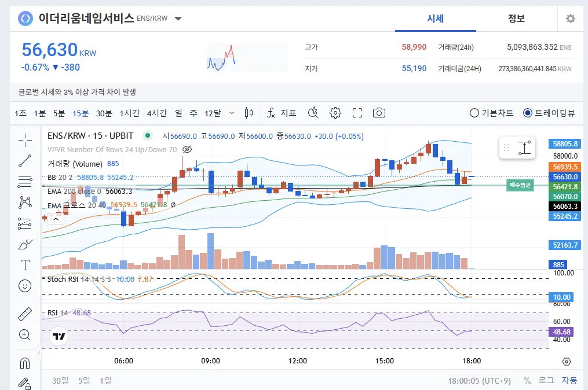This screenshot has height=390, width=588.
Task: Activate the ruler measure tool
Action: 25,314
